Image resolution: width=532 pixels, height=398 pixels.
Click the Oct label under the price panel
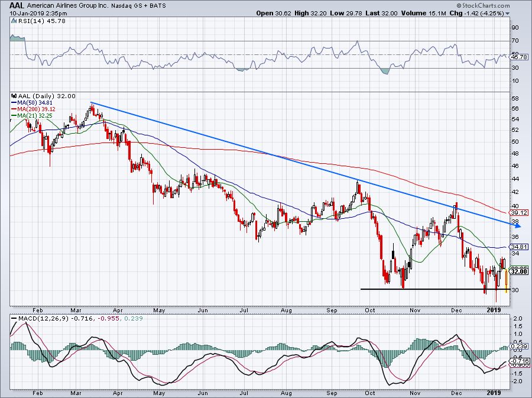pos(370,310)
